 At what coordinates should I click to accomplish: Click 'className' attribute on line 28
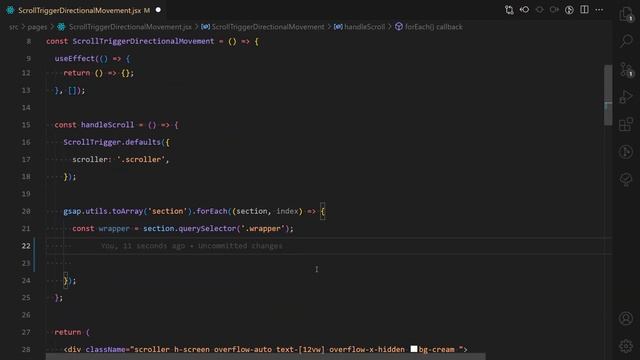107,349
